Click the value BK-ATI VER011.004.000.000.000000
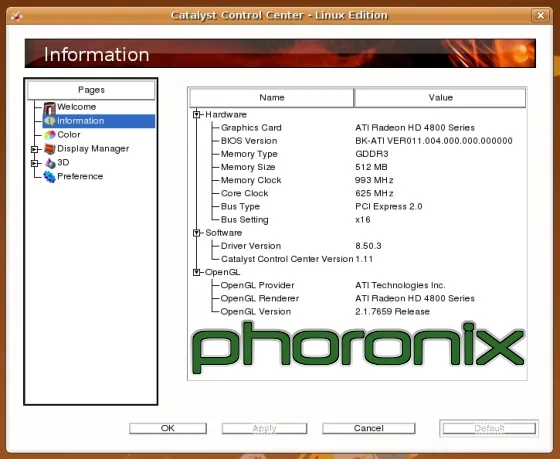560x459 pixels. (434, 141)
